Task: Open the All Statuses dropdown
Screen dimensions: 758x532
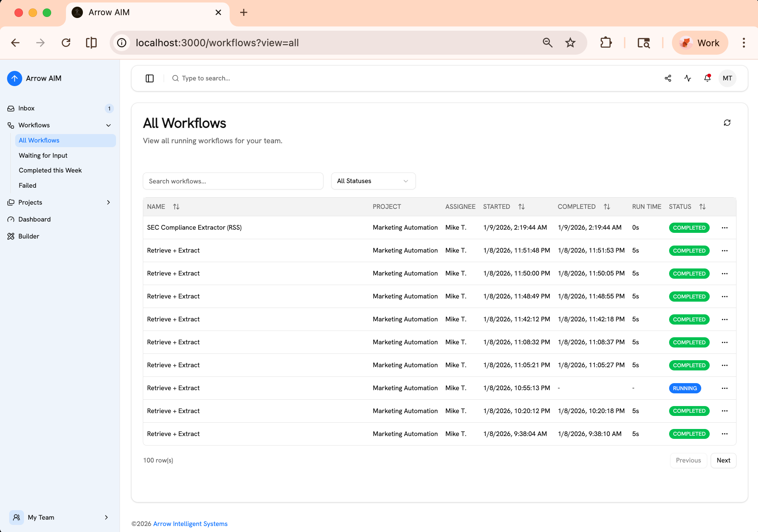Action: 373,181
